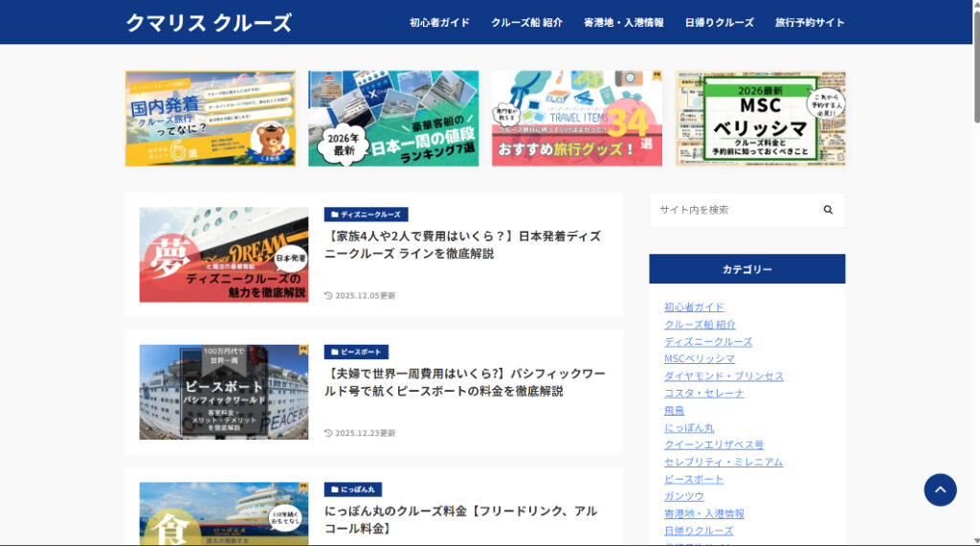Open the 初心者ガイド menu item
980x546 pixels.
point(439,23)
